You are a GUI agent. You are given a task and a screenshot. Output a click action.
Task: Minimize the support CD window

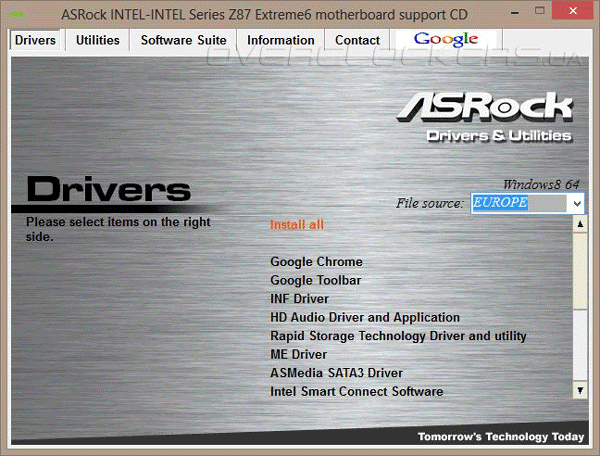coord(515,12)
